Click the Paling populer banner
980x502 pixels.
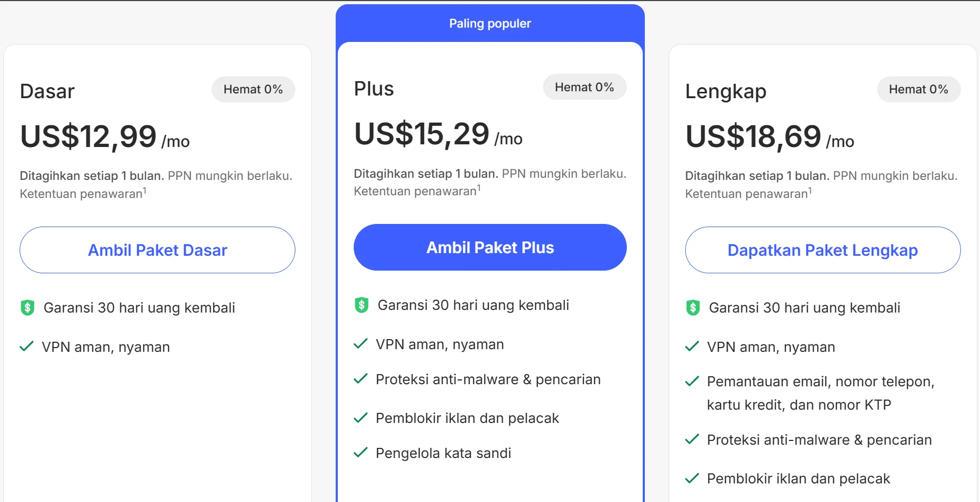point(490,23)
